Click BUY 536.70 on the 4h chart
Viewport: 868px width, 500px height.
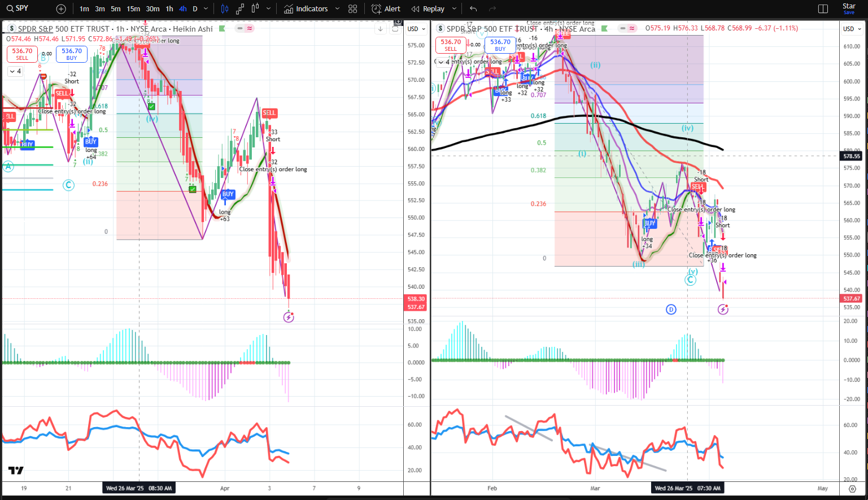click(x=500, y=45)
